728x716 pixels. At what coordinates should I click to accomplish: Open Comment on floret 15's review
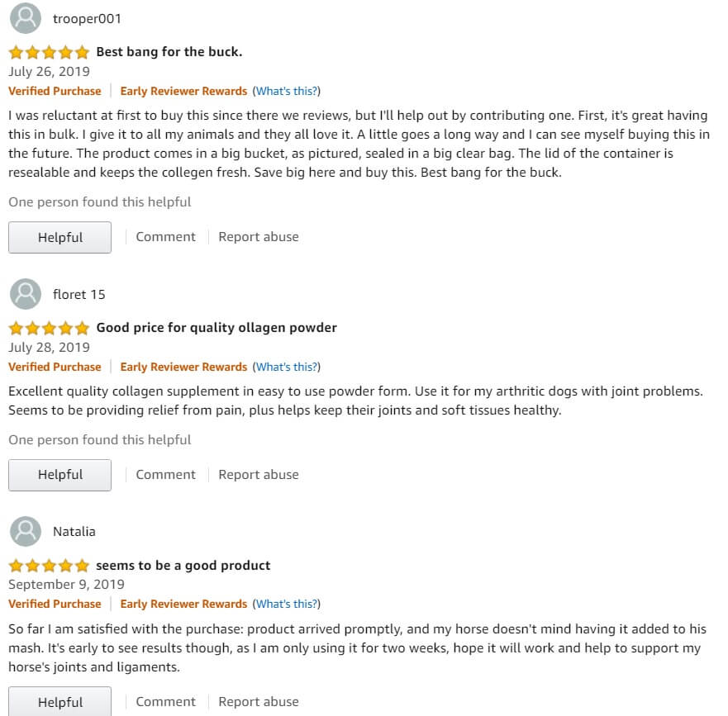(166, 475)
